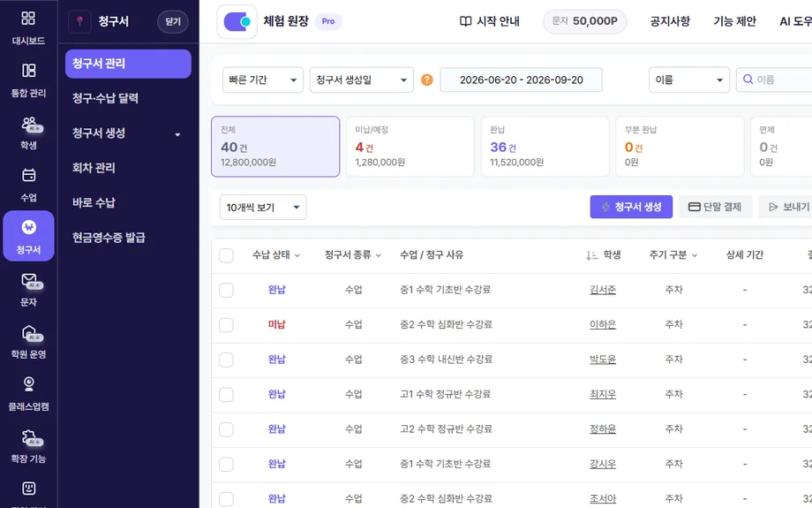Image resolution: width=812 pixels, height=508 pixels.
Task: Check the row for 최지우
Action: [x=226, y=395]
